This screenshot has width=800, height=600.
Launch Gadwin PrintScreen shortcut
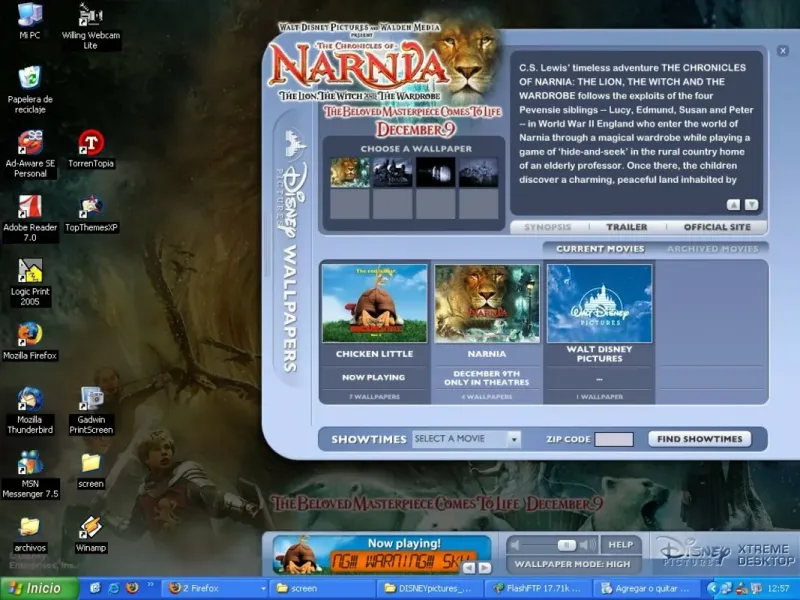(x=91, y=410)
